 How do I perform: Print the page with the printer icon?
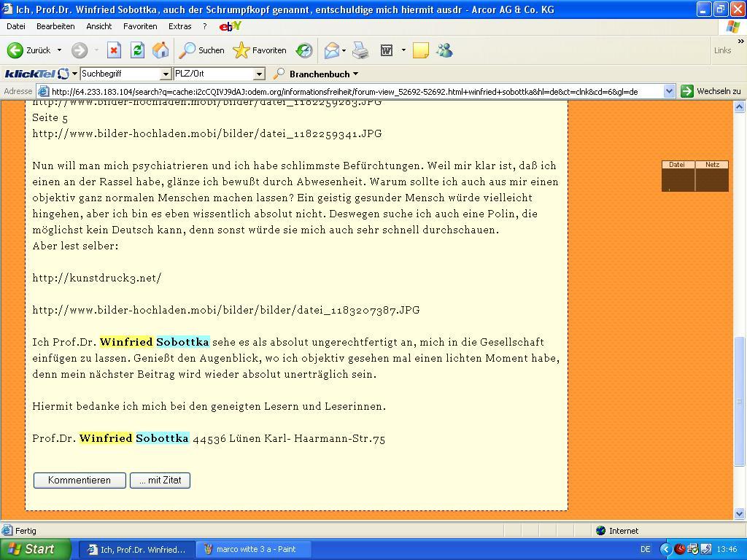(360, 50)
